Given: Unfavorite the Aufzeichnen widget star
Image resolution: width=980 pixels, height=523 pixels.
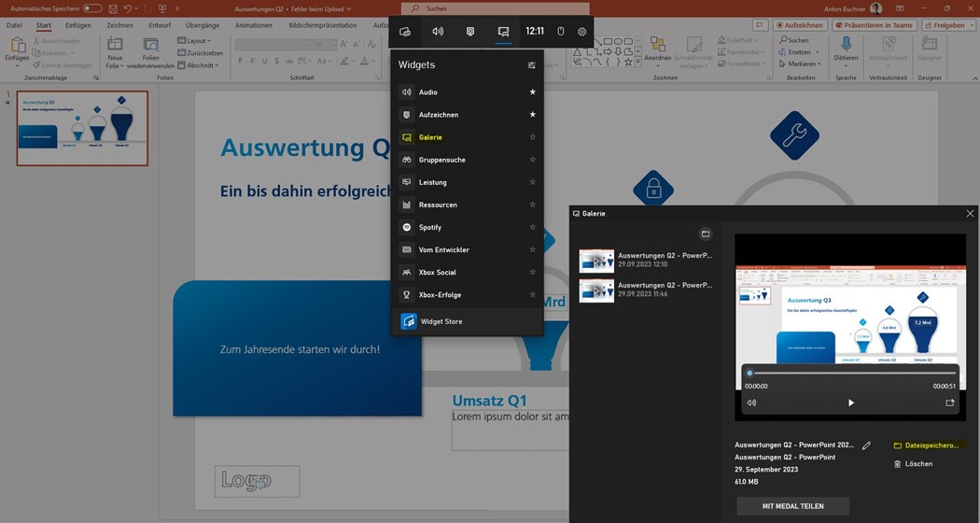Looking at the screenshot, I should (x=533, y=115).
